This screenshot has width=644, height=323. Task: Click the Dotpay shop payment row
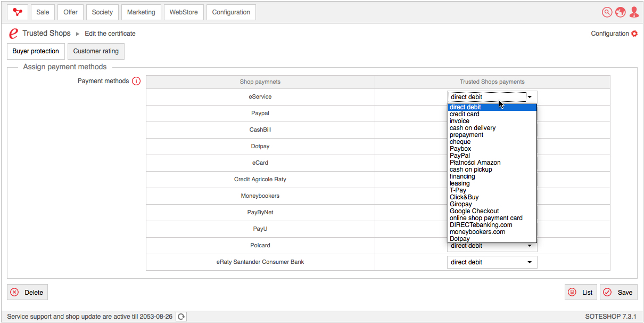260,147
